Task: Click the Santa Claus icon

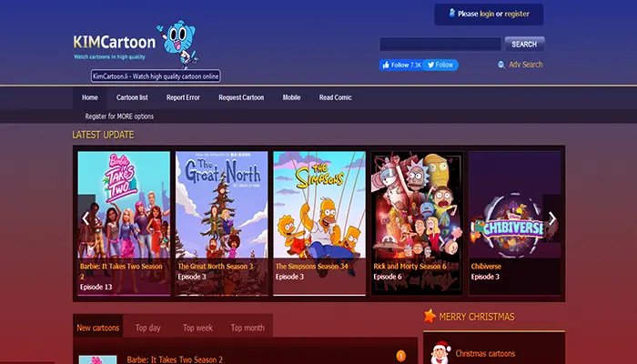Action: [440, 352]
